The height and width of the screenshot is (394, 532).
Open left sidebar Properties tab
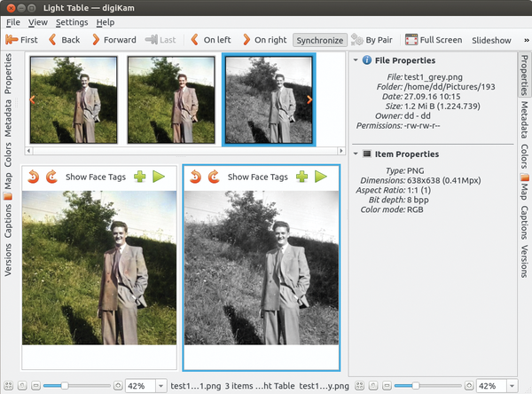8,74
